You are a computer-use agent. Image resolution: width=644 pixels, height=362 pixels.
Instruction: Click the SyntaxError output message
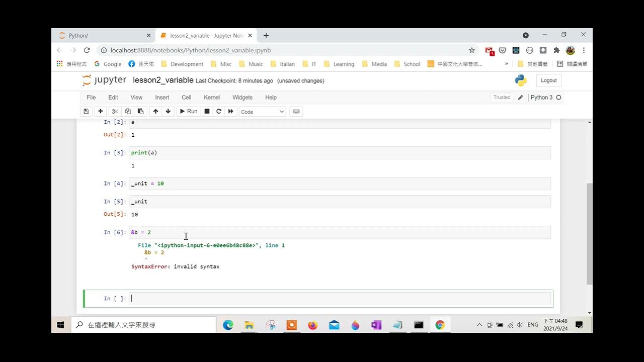pyautogui.click(x=175, y=266)
